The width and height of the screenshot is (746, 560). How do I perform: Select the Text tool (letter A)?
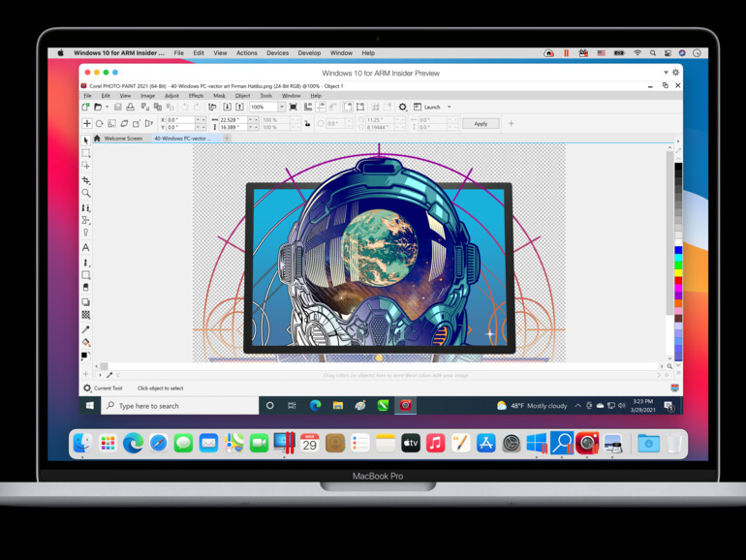85,247
